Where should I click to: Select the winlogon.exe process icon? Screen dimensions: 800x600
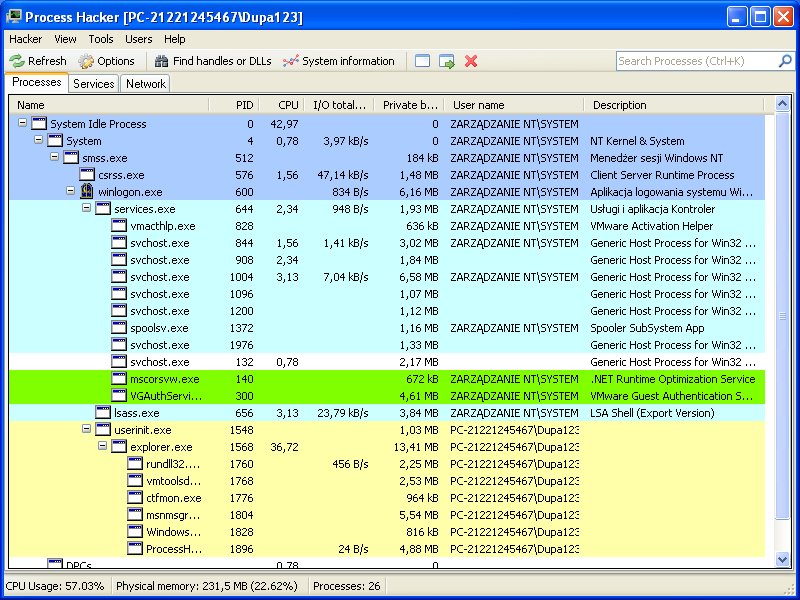[87, 192]
